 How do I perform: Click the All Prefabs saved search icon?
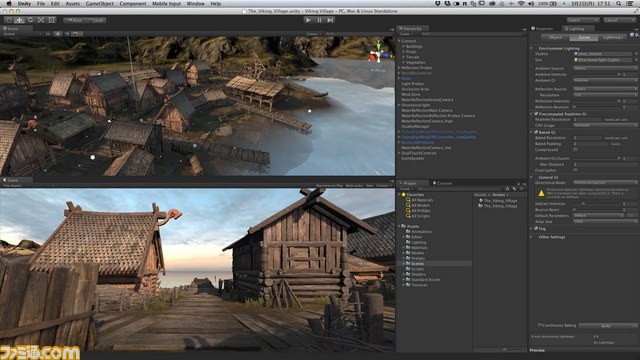408,211
